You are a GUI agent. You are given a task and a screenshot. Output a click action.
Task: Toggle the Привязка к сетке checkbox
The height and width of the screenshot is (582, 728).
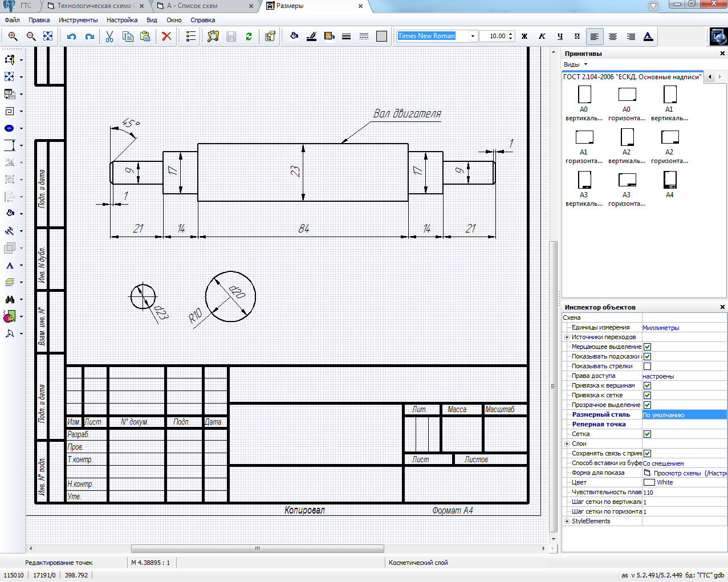pyautogui.click(x=647, y=396)
